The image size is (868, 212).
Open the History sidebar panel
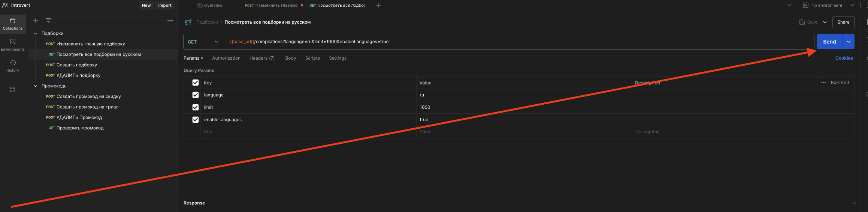point(13,66)
